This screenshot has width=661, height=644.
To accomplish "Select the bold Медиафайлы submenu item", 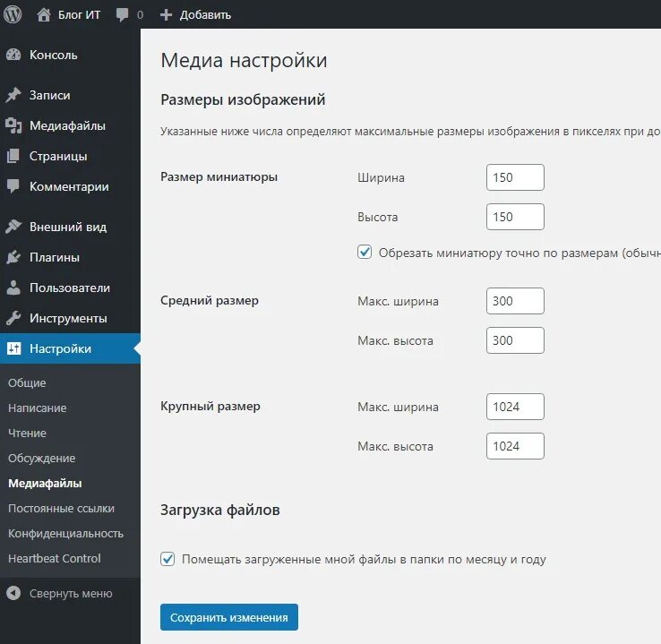I will tap(45, 483).
